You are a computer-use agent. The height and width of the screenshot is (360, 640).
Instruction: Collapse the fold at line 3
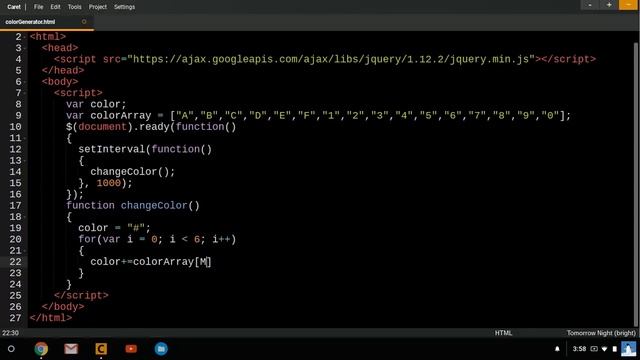point(25,48)
